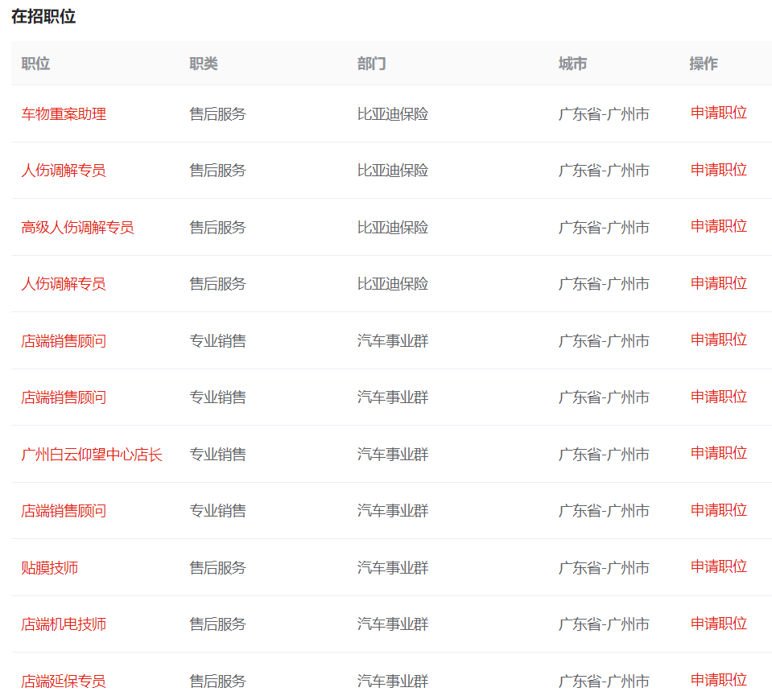This screenshot has height=700, width=772.
Task: Select 比亚迪保险 in the 高级人伤调解专员 row
Action: pos(393,228)
